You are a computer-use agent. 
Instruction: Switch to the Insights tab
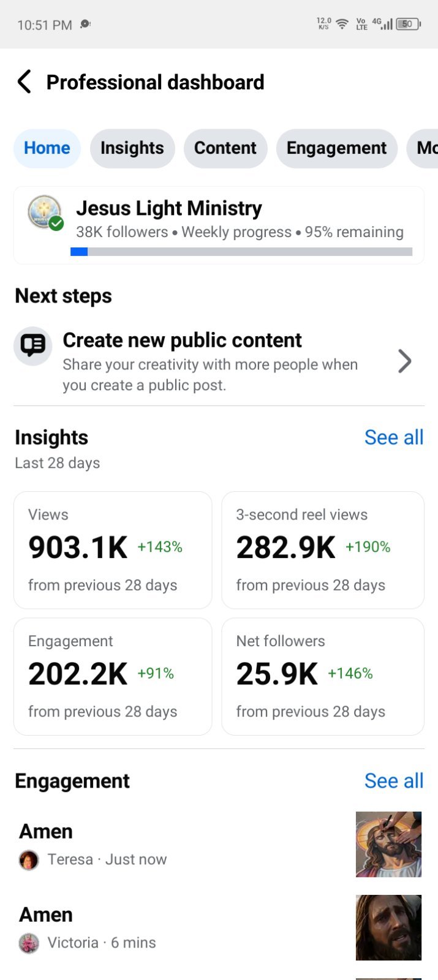click(x=132, y=148)
